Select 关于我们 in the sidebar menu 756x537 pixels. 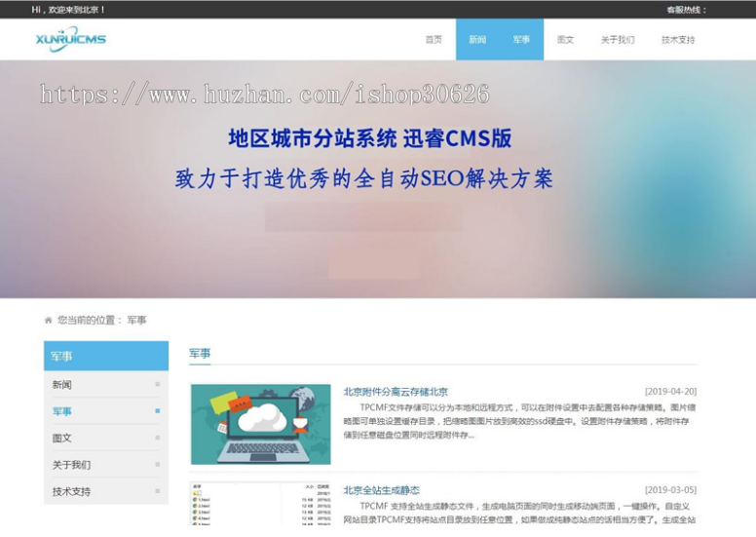click(71, 465)
